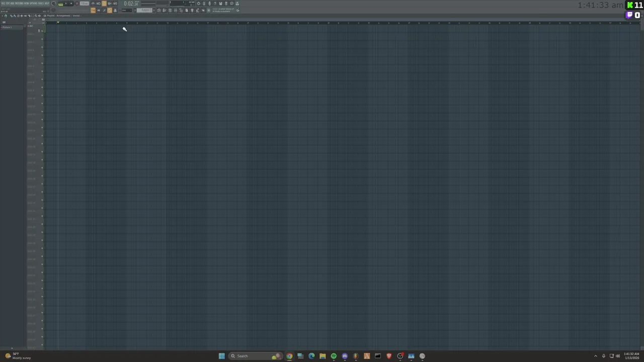Viewport: 644px width, 362px height.
Task: Open Discord from the taskbar
Action: (x=345, y=356)
